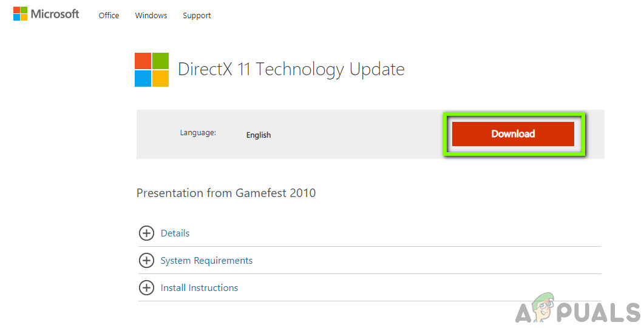Expand Details using its plus icon
This screenshot has width=644, height=328.
click(146, 233)
